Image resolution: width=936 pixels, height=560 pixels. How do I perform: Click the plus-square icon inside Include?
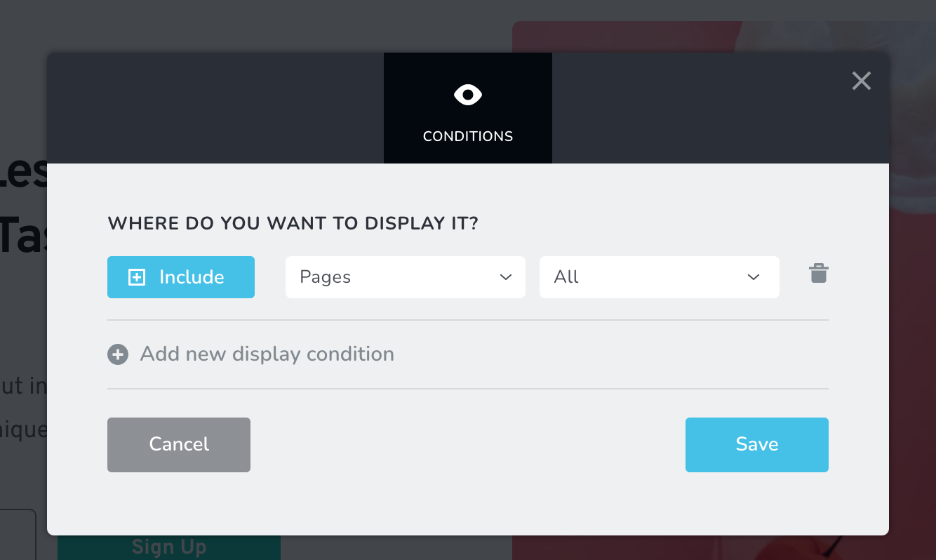pos(137,278)
